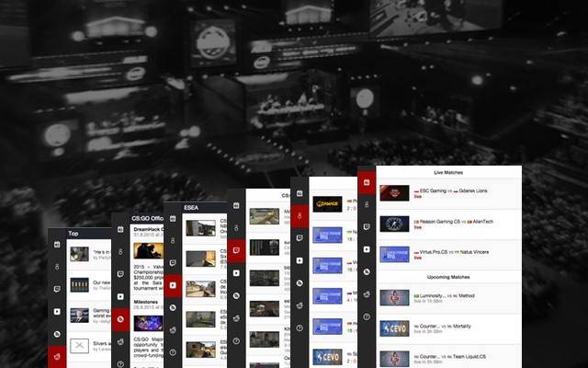Open the CS:GO blog icon in Live Matches panel
This screenshot has height=368, width=588.
point(367,271)
